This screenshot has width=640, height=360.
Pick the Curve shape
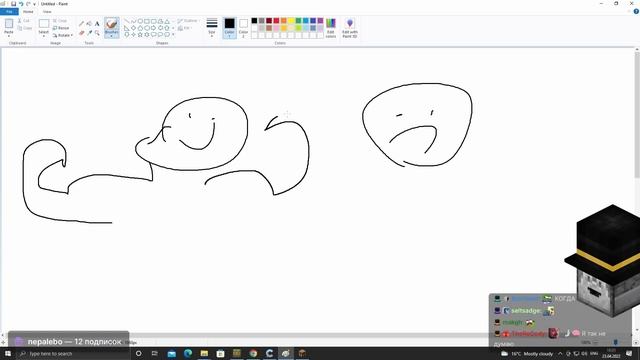(133, 21)
